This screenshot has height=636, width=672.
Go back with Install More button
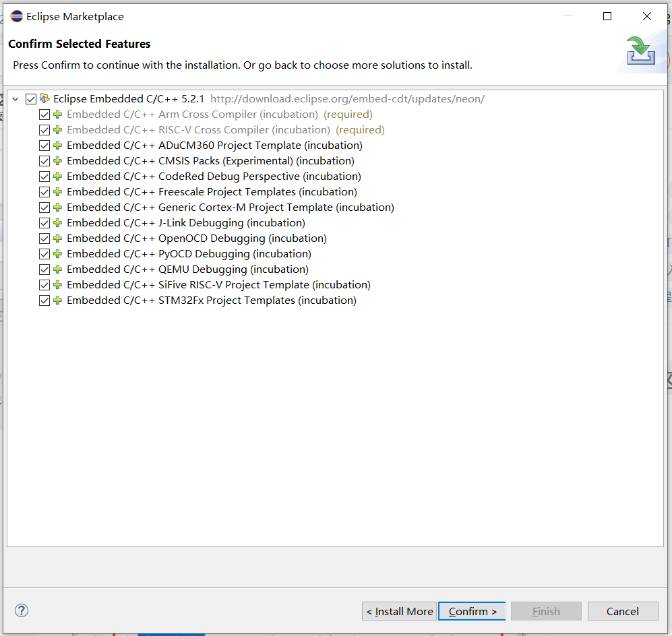tap(400, 611)
